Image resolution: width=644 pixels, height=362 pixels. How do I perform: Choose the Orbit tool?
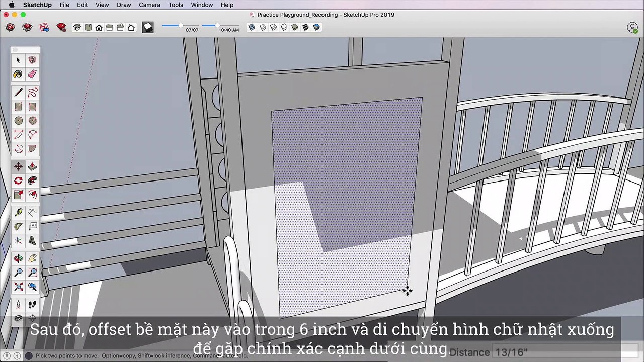pos(19,258)
